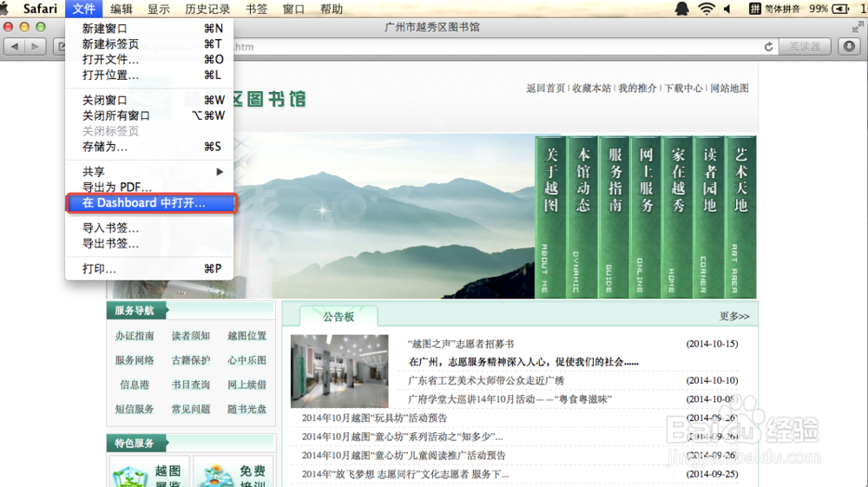Viewport: 868px width, 487px height.
Task: Open the 读者园地 book-spine navigation
Action: [709, 217]
